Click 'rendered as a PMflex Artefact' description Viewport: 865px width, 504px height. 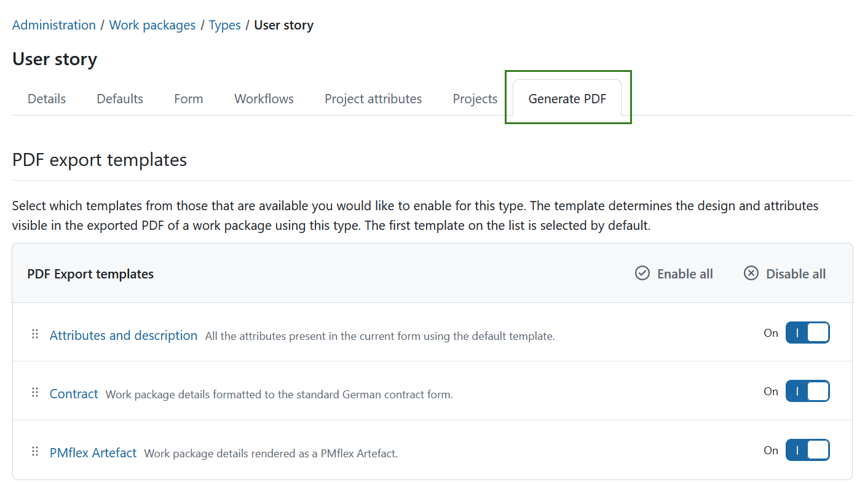coord(271,454)
